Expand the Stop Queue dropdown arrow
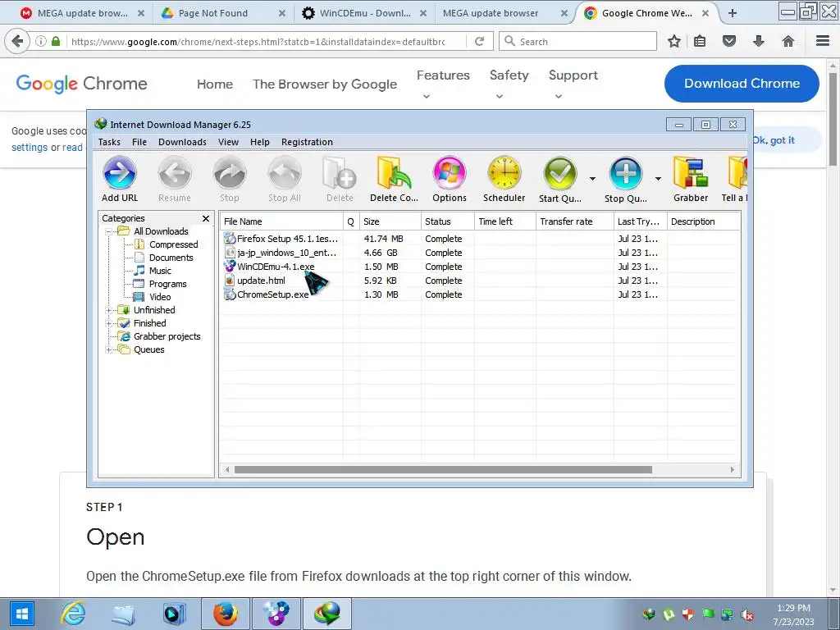Viewport: 840px width, 630px height. [658, 178]
